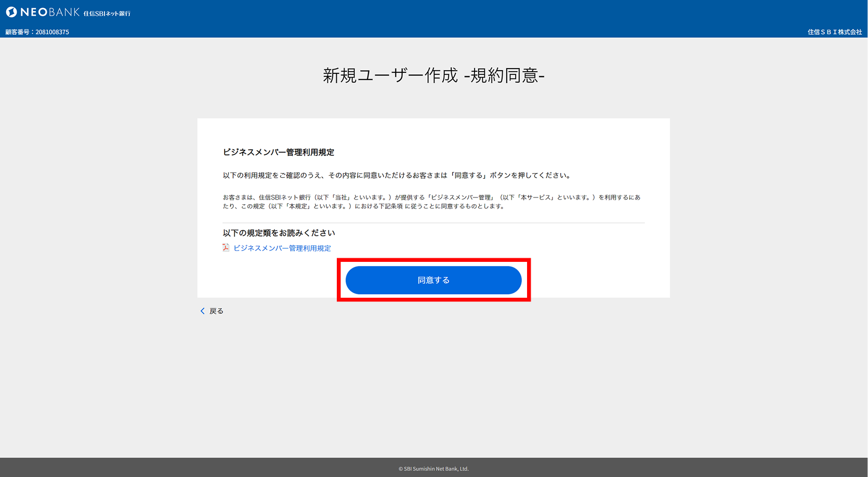The width and height of the screenshot is (868, 477).
Task: Click the blue rounded button to accept terms
Action: (x=433, y=280)
